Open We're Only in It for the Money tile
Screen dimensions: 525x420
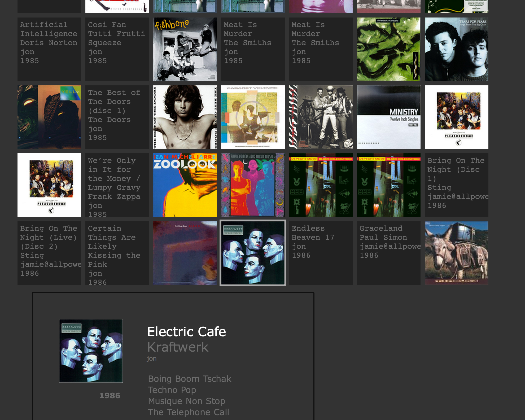tap(117, 185)
